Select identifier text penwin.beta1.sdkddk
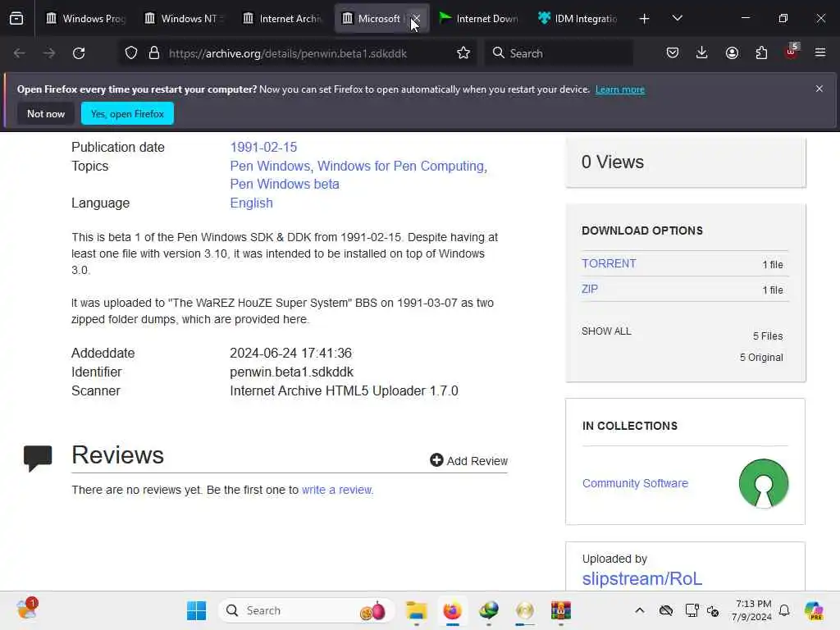Image resolution: width=840 pixels, height=630 pixels. pos(291,372)
